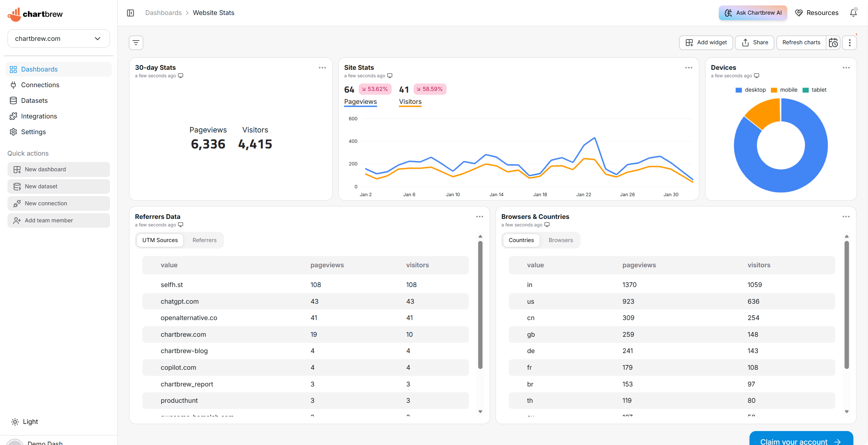The height and width of the screenshot is (445, 868).
Task: Toggle the tablet color swatch legend
Action: tap(806, 90)
